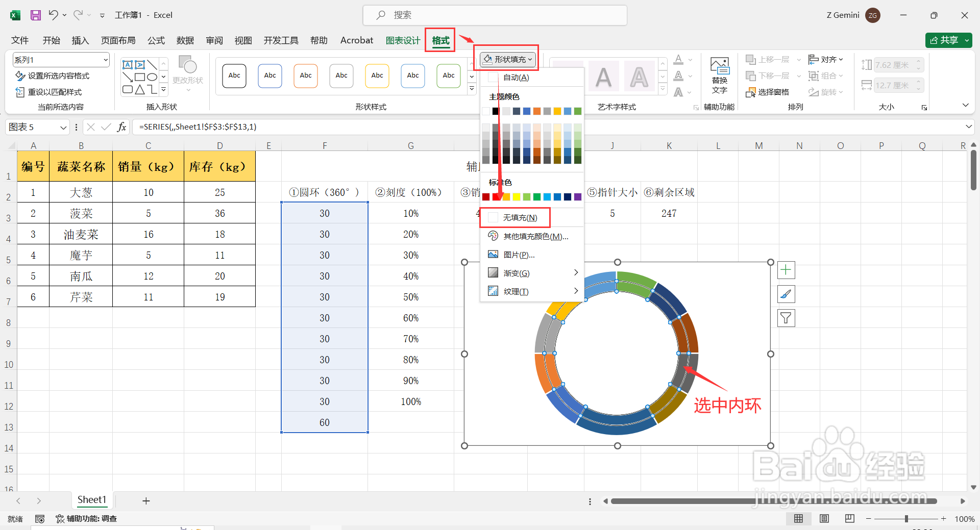Insert a vertical text box shape
980x530 pixels.
pos(140,65)
